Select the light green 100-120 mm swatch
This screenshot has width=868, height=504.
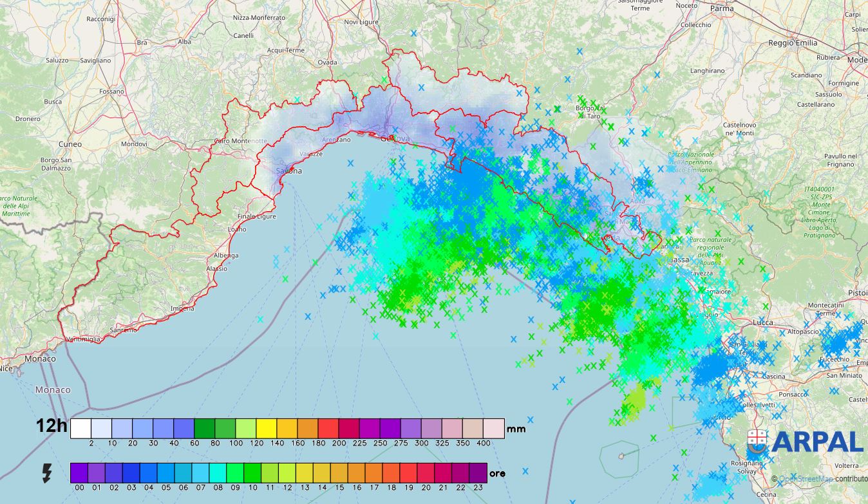pyautogui.click(x=246, y=428)
